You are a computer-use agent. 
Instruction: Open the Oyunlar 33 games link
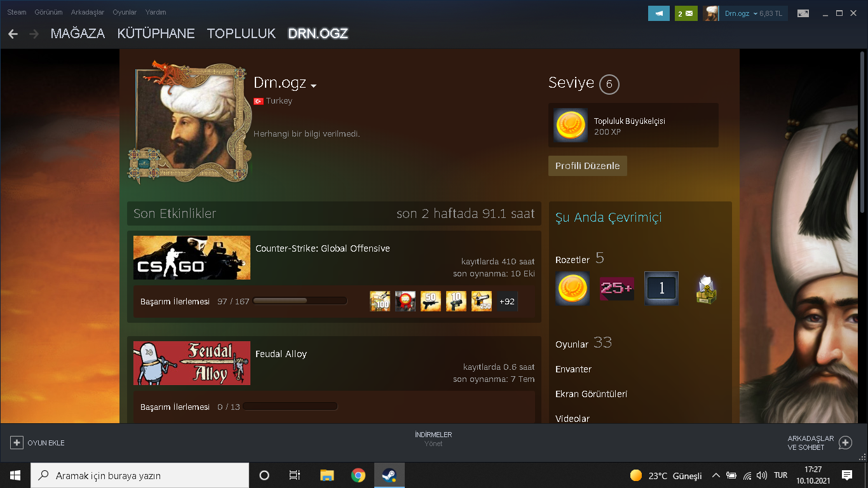[x=583, y=343]
